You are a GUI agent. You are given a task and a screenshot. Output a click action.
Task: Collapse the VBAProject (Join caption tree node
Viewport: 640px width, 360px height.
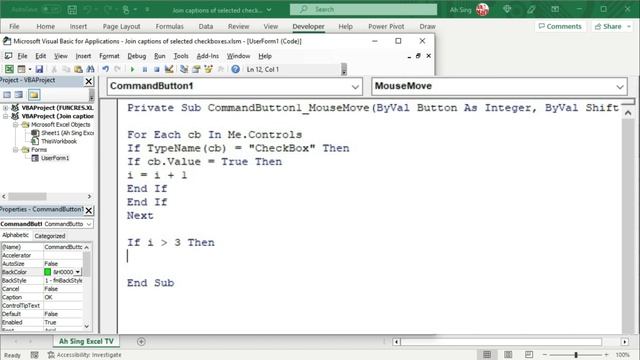tap(6, 116)
